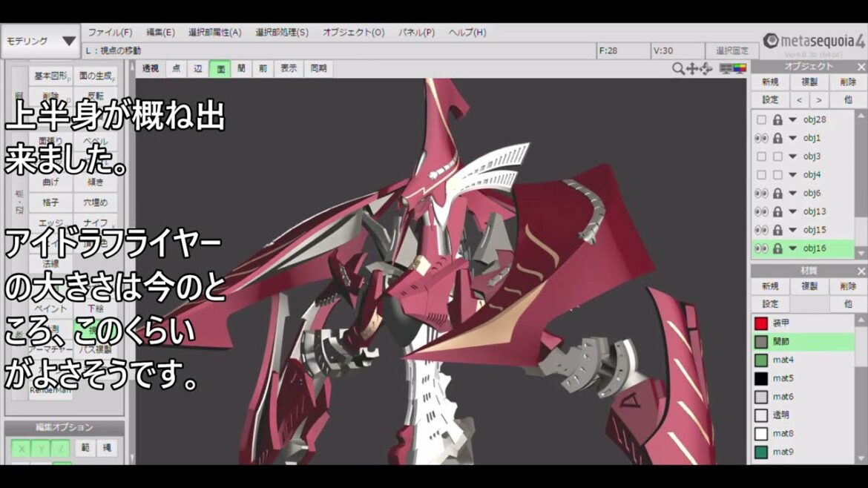Toggle the 辺 edge display button
The width and height of the screenshot is (868, 488).
[x=198, y=68]
